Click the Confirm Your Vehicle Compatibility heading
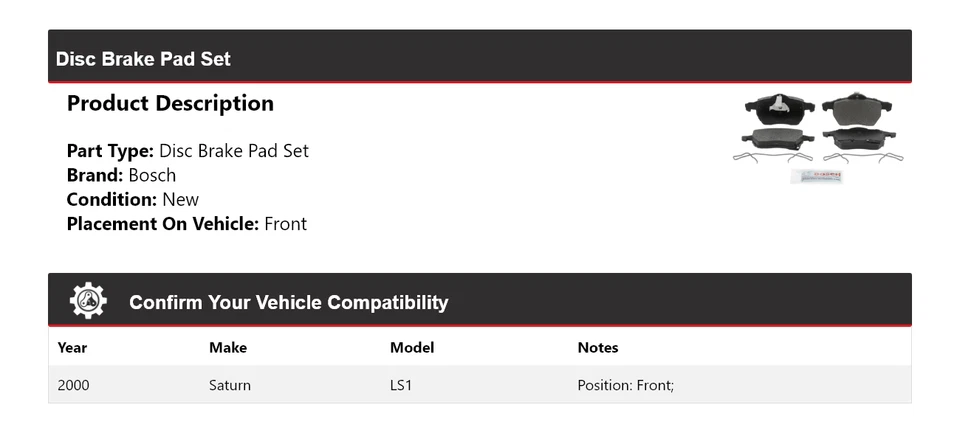960x433 pixels. [x=288, y=302]
